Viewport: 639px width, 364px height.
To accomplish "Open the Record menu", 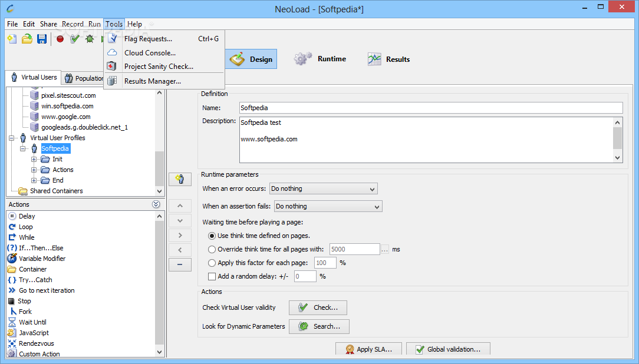I will point(73,24).
